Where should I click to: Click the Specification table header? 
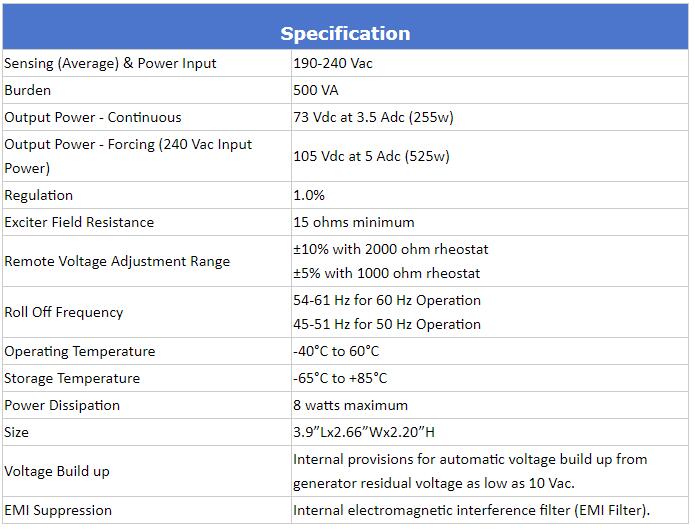pos(345,27)
